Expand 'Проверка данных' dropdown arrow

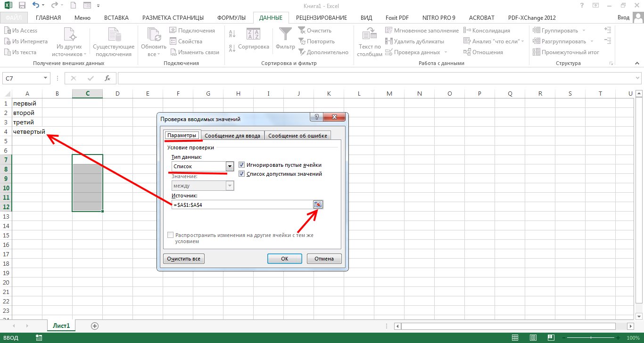[x=446, y=52]
